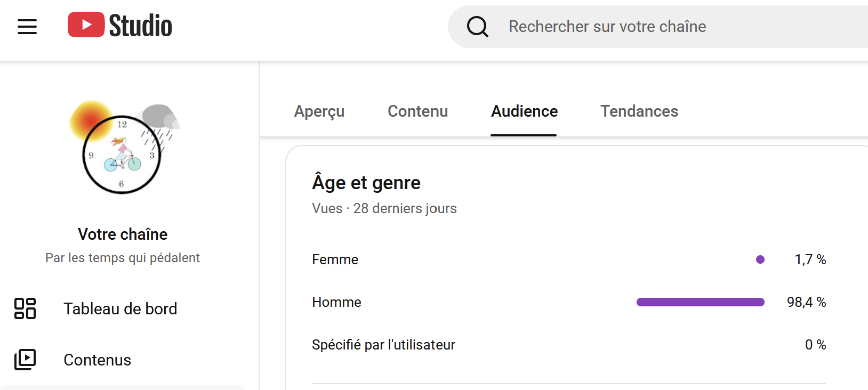Switch to the Aperçu tab
The width and height of the screenshot is (868, 390).
(x=319, y=111)
